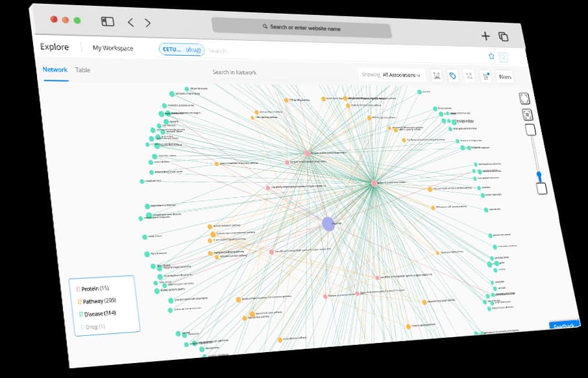This screenshot has height=378, width=588.
Task: Open the My Workspace link
Action: tap(113, 48)
